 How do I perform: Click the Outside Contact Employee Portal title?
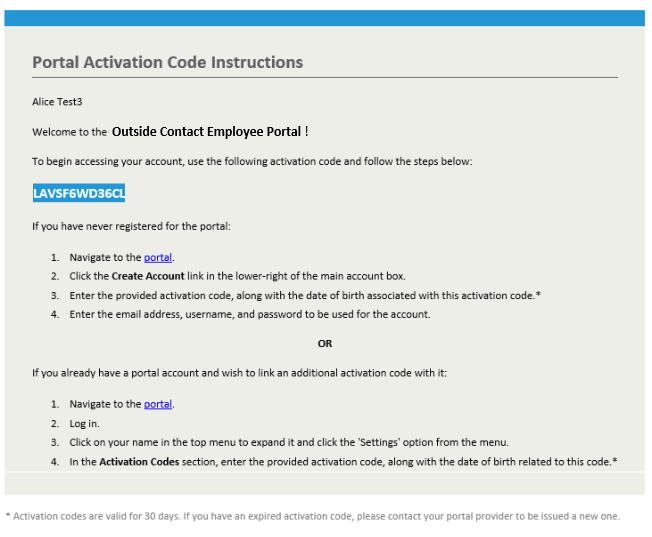tap(210, 131)
